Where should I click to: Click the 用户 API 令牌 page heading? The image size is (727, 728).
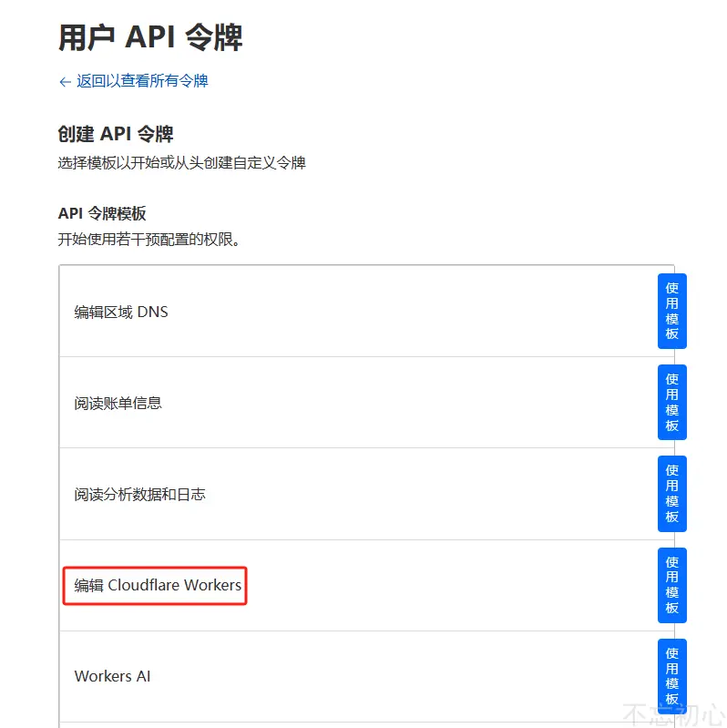150,37
